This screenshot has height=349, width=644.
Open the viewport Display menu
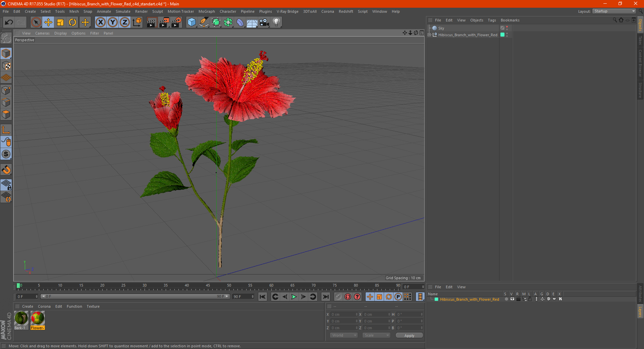60,33
